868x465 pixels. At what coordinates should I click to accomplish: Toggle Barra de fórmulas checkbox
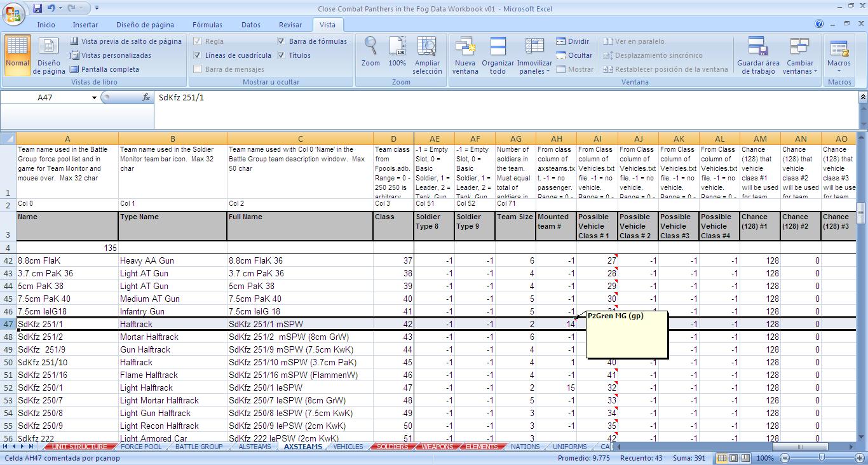281,41
